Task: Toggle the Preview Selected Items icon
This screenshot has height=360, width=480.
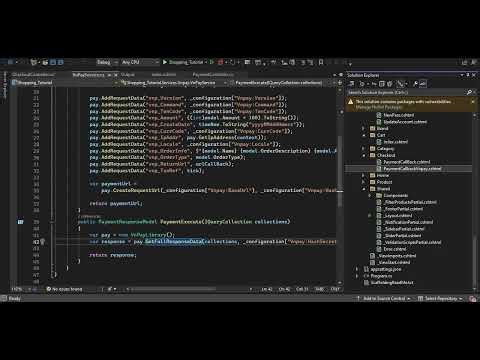Action: 423,84
